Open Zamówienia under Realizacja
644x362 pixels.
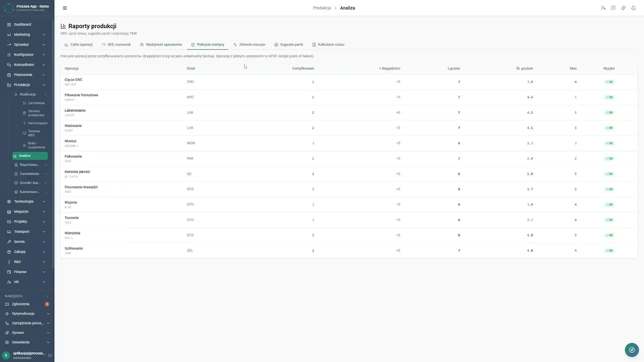click(34, 103)
